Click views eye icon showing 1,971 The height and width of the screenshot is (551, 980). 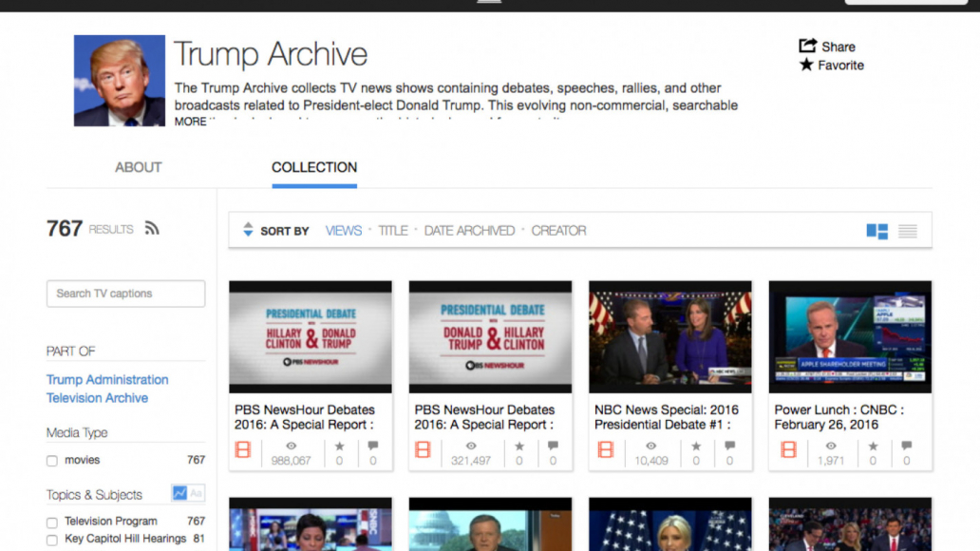click(831, 446)
